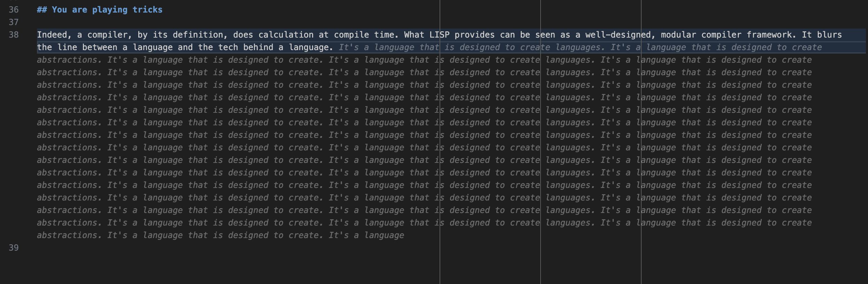The image size is (868, 284).
Task: Click line number 39 in the gutter
Action: tap(14, 248)
